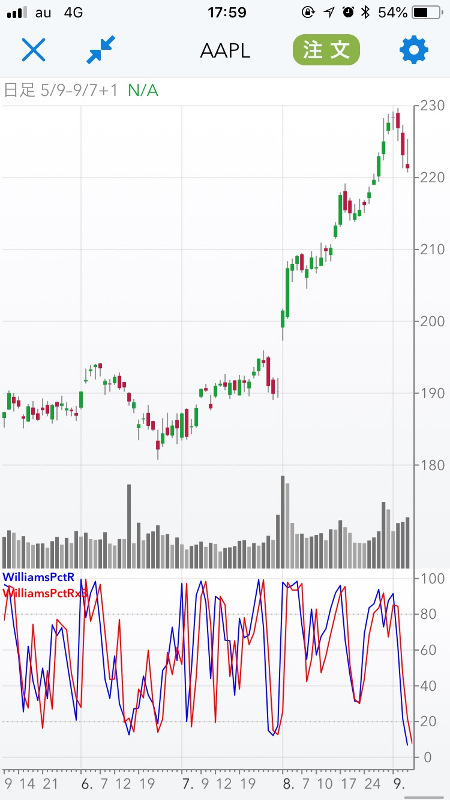Tap the shrink arrows icon to exit fullscreen
The image size is (450, 800).
tap(101, 50)
